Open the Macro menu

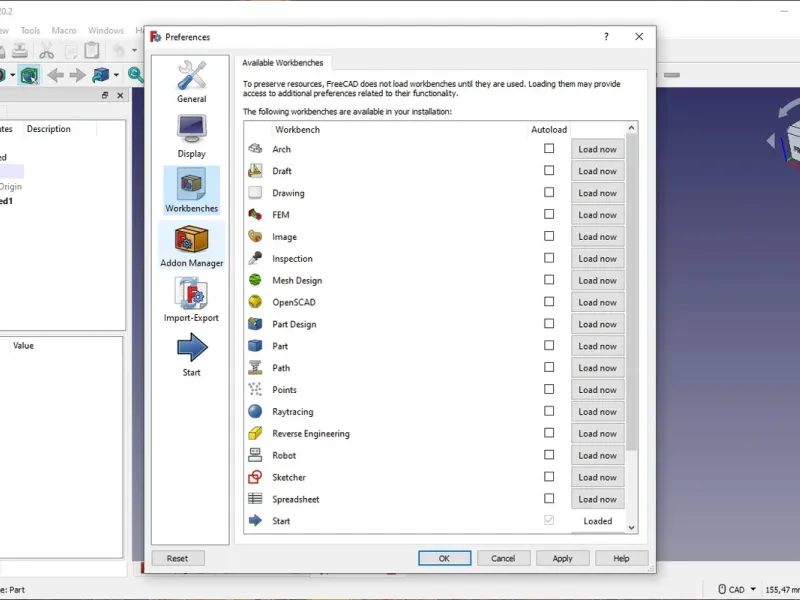click(64, 31)
